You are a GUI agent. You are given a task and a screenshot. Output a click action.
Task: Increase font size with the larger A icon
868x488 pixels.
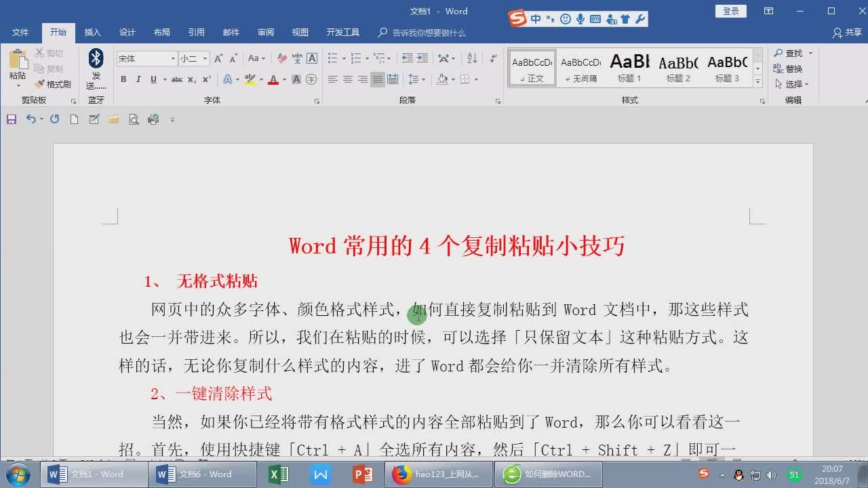click(218, 59)
